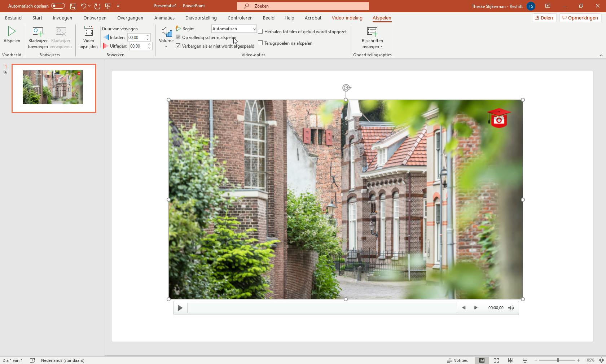
Task: Uncheck Verbergen als er niet wordt afgespeeld
Action: 178,46
